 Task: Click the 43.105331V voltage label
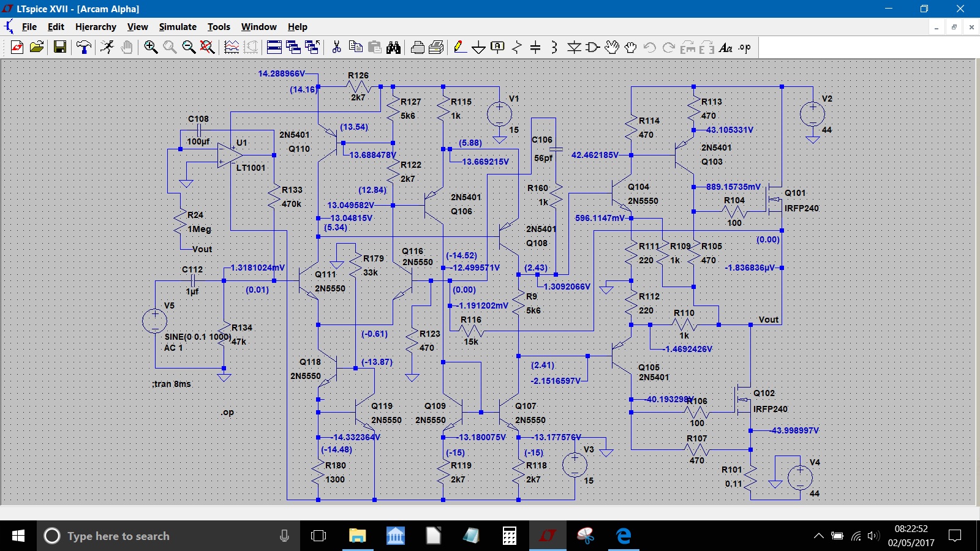click(x=729, y=130)
